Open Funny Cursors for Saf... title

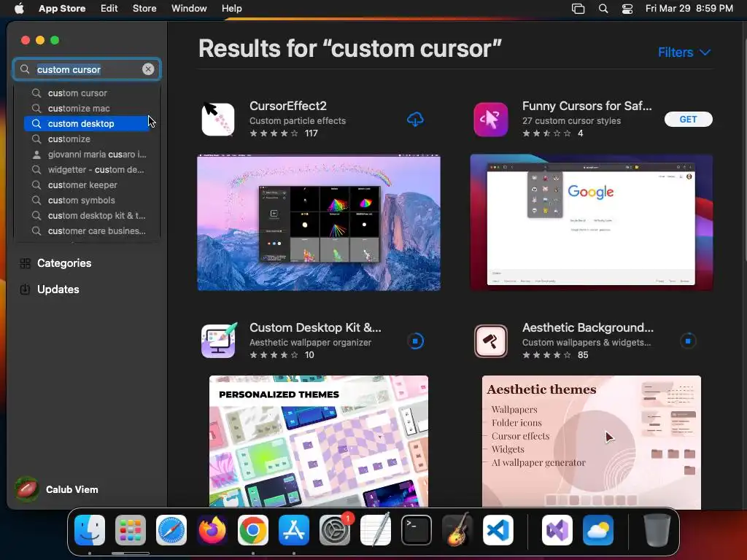coord(587,106)
